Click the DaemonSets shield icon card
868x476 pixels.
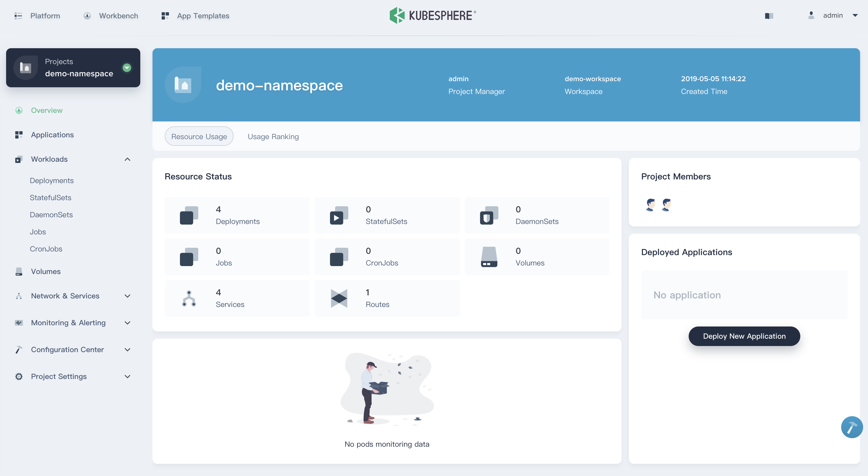pyautogui.click(x=489, y=215)
